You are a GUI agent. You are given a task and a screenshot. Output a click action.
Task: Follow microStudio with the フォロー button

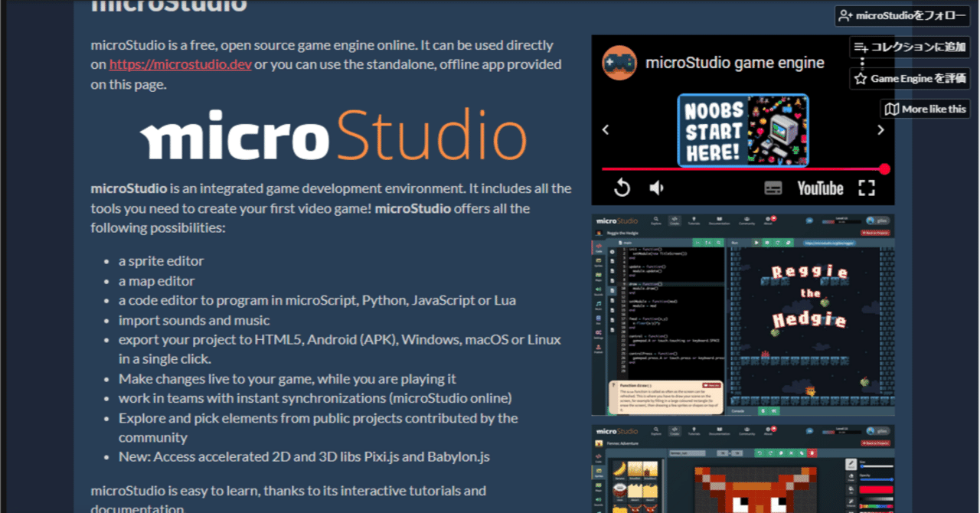click(902, 15)
